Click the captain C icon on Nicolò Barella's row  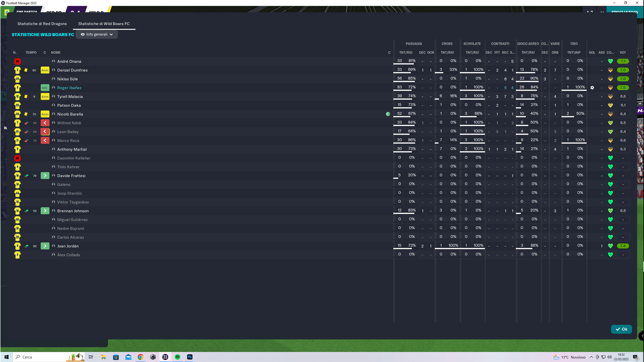[x=388, y=114]
